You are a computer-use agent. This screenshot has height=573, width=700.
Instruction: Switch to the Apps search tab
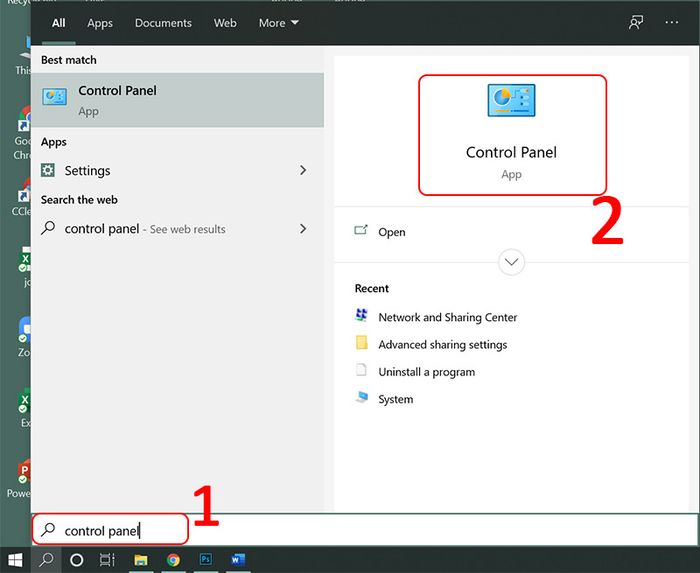[x=100, y=23]
